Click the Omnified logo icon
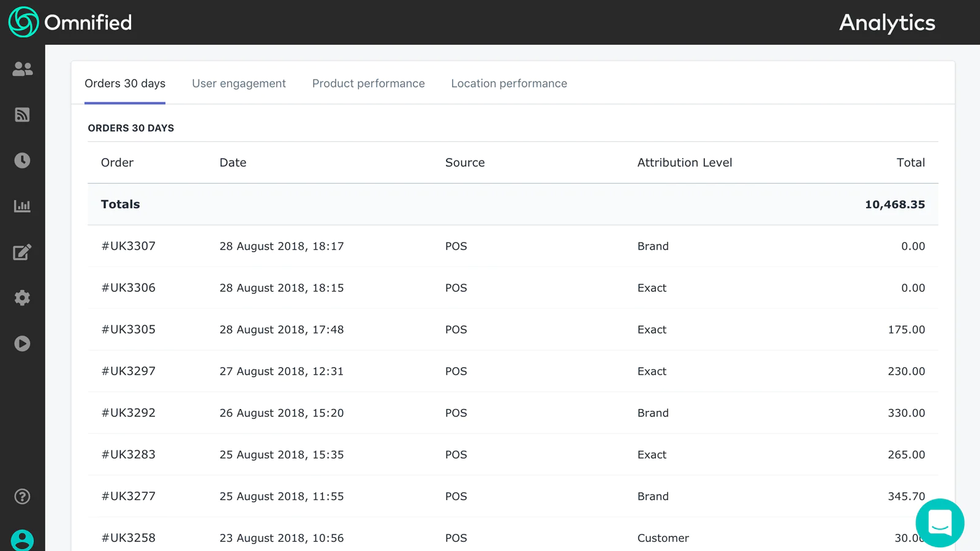 [x=23, y=22]
